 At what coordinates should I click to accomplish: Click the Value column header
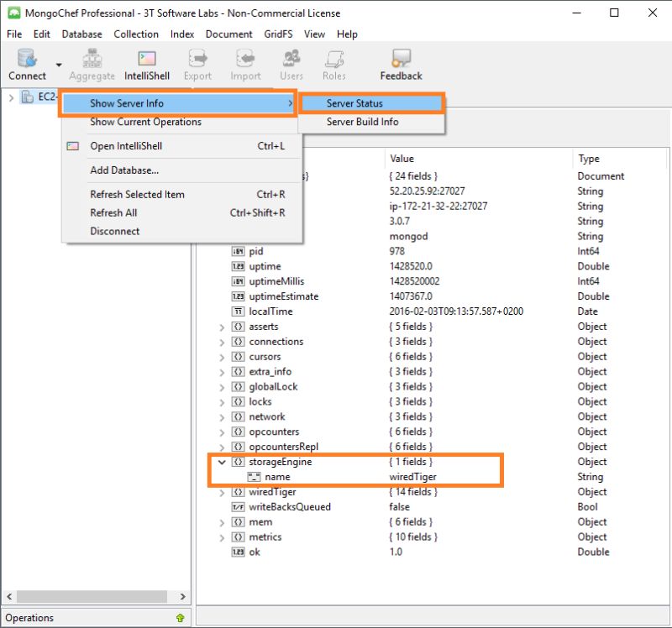pyautogui.click(x=478, y=159)
